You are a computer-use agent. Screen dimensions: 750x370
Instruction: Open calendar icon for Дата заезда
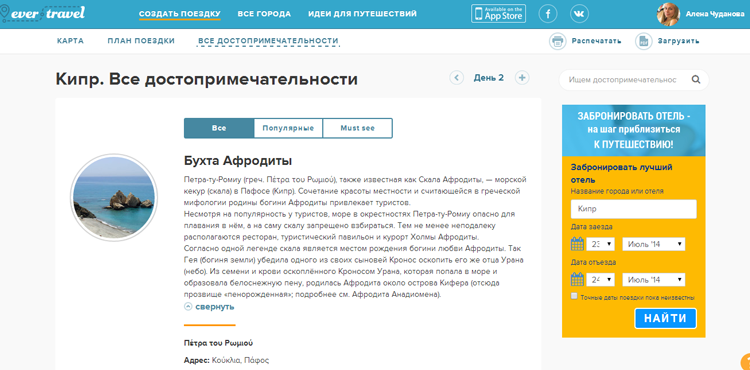(x=577, y=244)
